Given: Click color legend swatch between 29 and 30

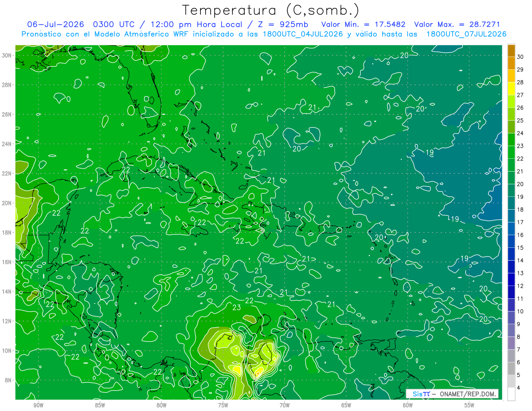Looking at the screenshot, I should pos(511,63).
